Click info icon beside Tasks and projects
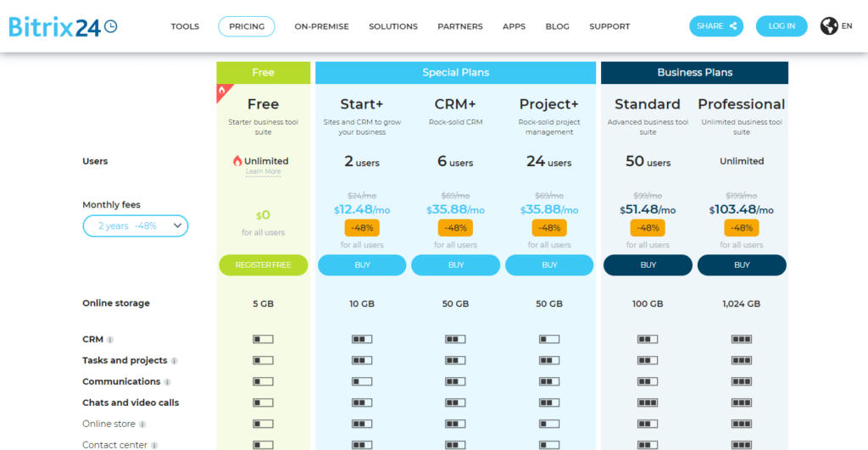 174,361
